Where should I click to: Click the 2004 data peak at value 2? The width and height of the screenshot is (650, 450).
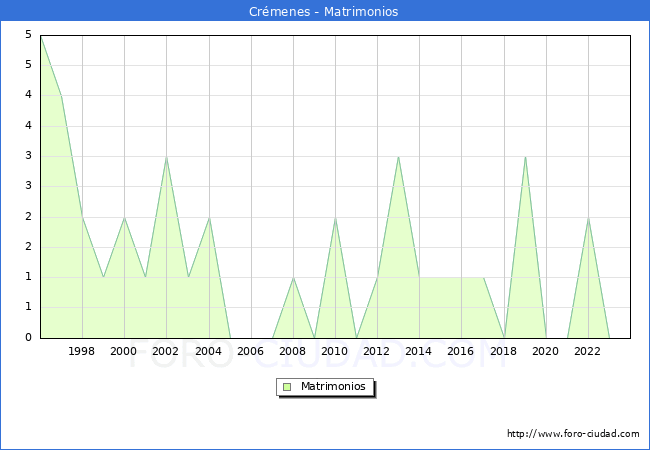(209, 218)
